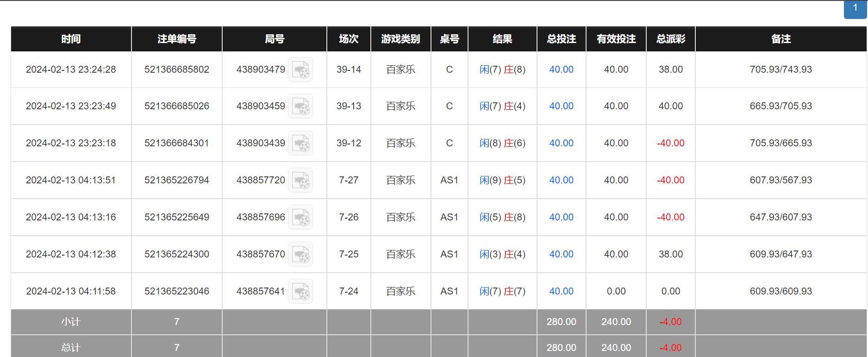
Task: Select order number 521366685026
Action: click(177, 106)
